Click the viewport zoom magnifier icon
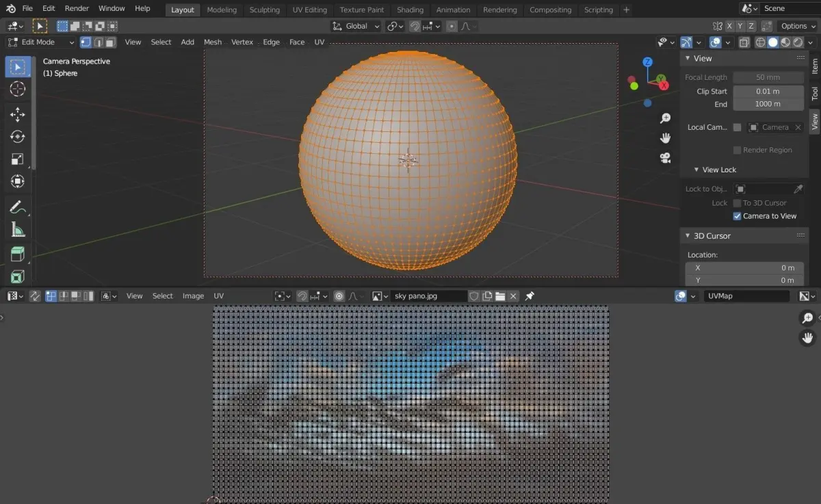This screenshot has height=504, width=821. 665,119
